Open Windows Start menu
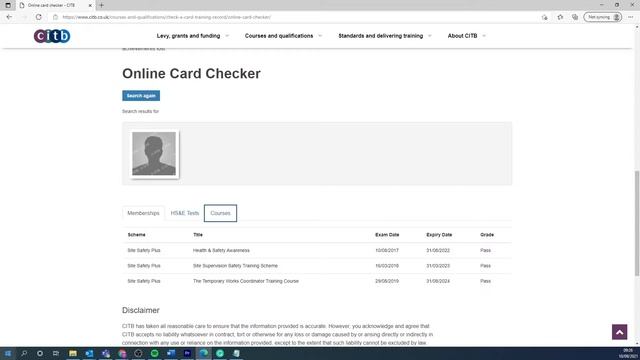 (x=8, y=353)
